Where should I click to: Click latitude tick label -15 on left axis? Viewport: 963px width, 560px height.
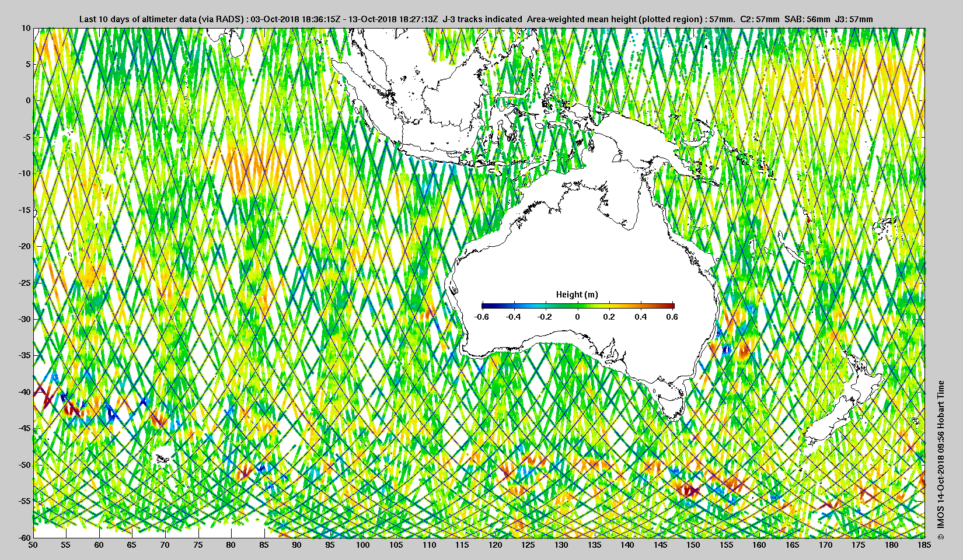click(x=24, y=210)
